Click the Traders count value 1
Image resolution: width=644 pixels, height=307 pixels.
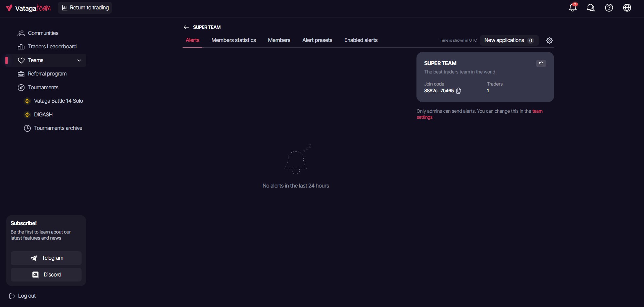point(488,91)
